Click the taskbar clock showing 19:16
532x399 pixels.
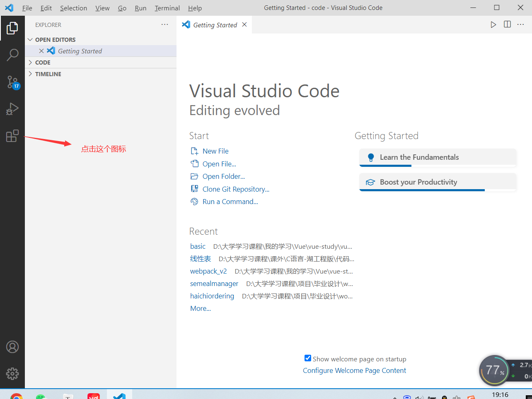click(x=500, y=395)
